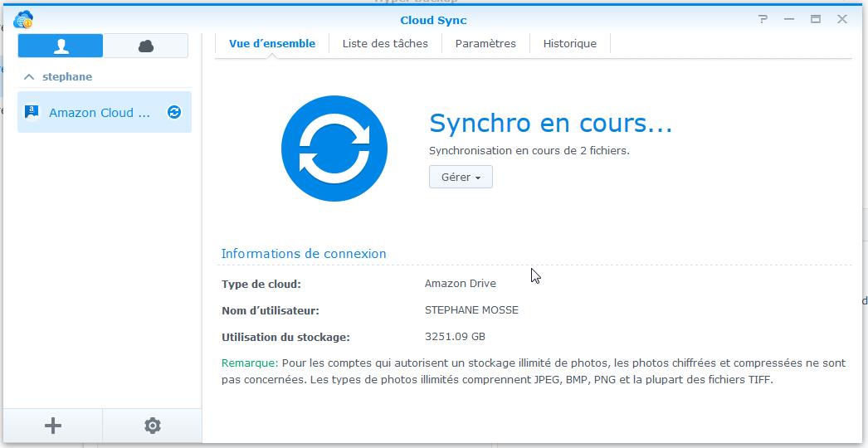Click the large blue sync status icon
The width and height of the screenshot is (868, 448).
[x=334, y=149]
